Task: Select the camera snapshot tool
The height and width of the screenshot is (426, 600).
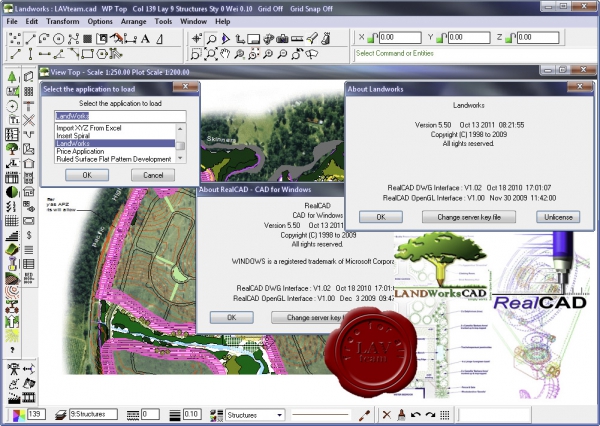Action: [282, 38]
